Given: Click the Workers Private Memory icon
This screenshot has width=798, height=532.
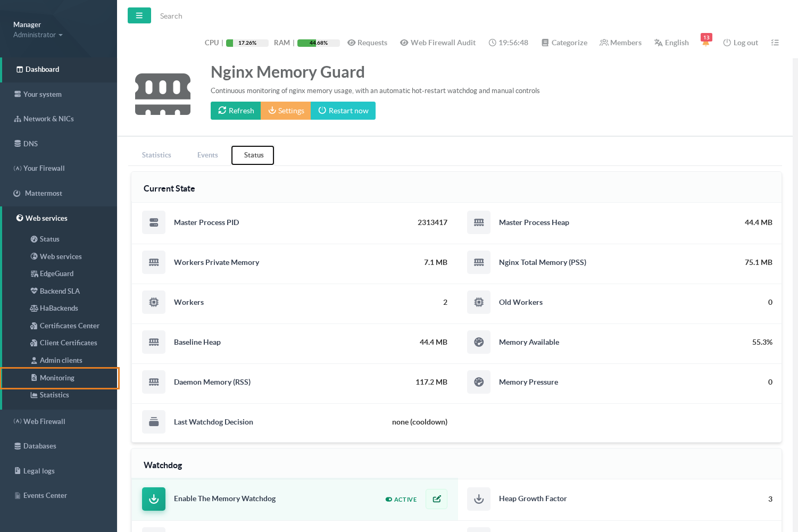Looking at the screenshot, I should (x=154, y=262).
